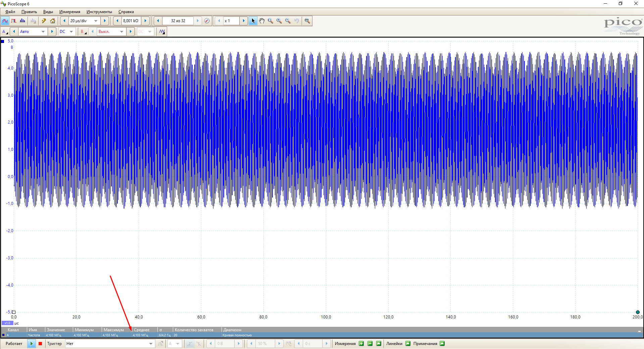Image resolution: width=644 pixels, height=349 pixels.
Task: Open channel B options button
Action: (x=83, y=32)
